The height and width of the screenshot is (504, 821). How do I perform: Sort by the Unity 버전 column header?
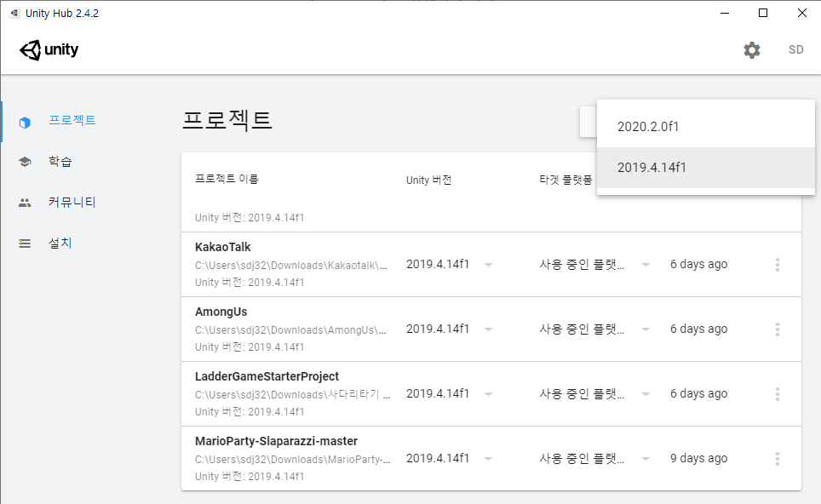coord(429,180)
